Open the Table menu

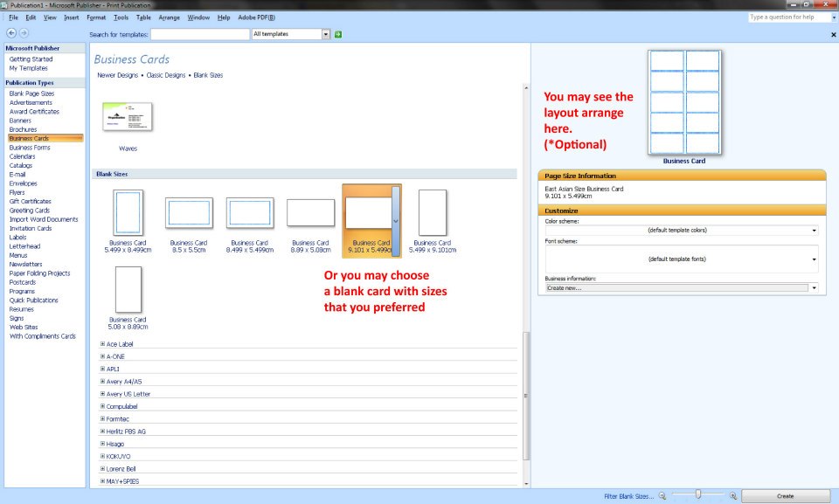[x=143, y=17]
